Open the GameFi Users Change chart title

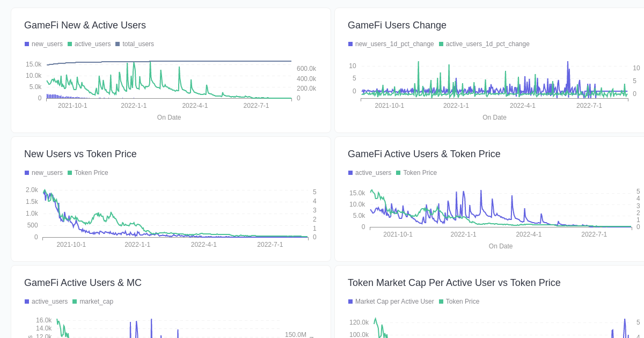coord(397,25)
